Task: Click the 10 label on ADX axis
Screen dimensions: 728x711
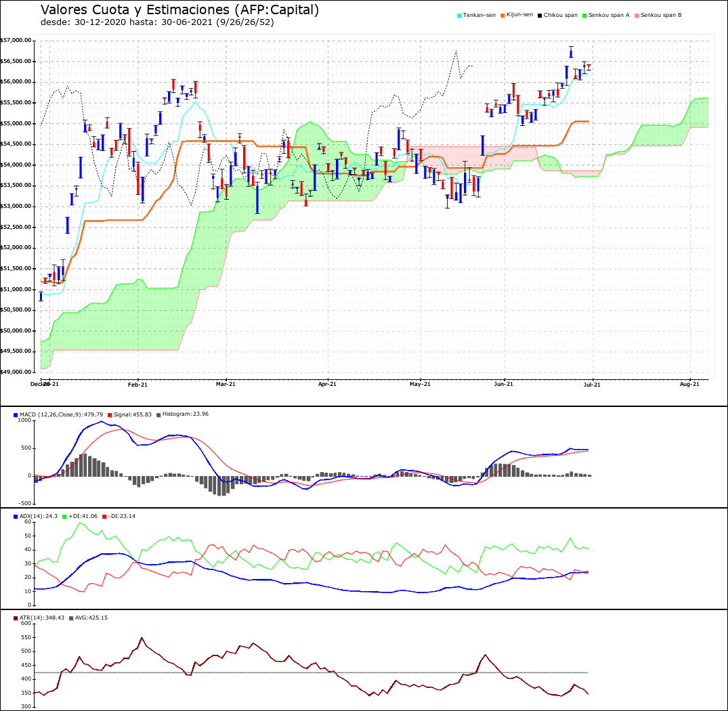Action: [27, 591]
